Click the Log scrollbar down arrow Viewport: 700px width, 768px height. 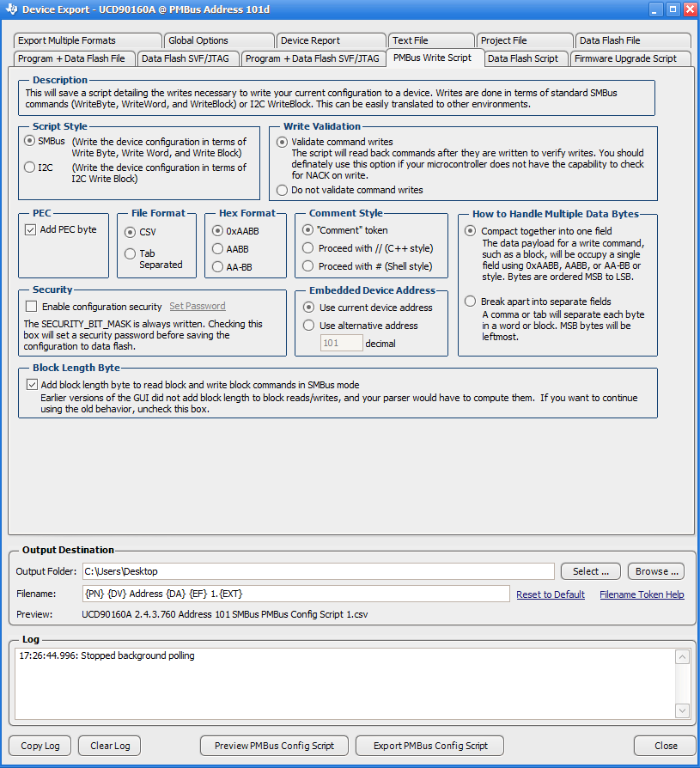tap(682, 710)
